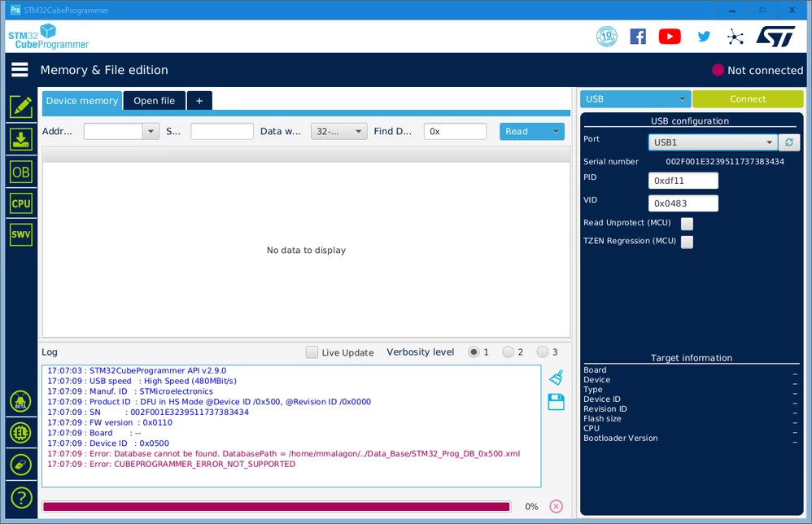Viewport: 812px width, 524px height.
Task: Open the Data width 32-bit dropdown
Action: point(338,132)
